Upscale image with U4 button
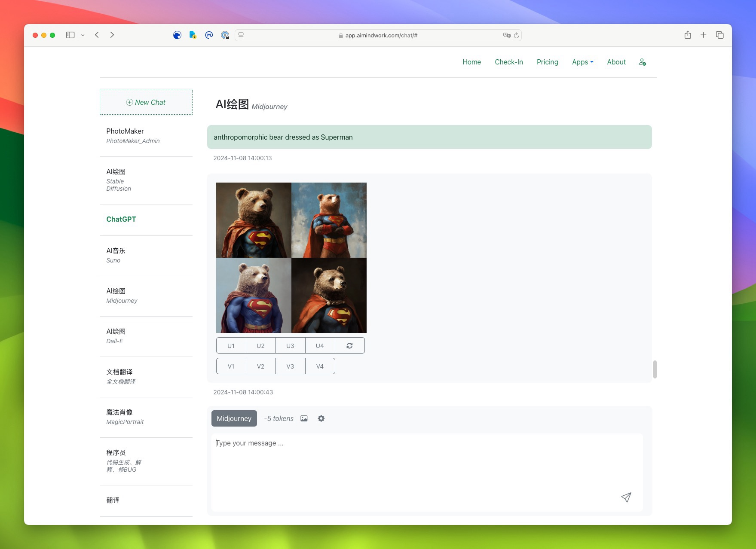Image resolution: width=756 pixels, height=549 pixels. 320,345
